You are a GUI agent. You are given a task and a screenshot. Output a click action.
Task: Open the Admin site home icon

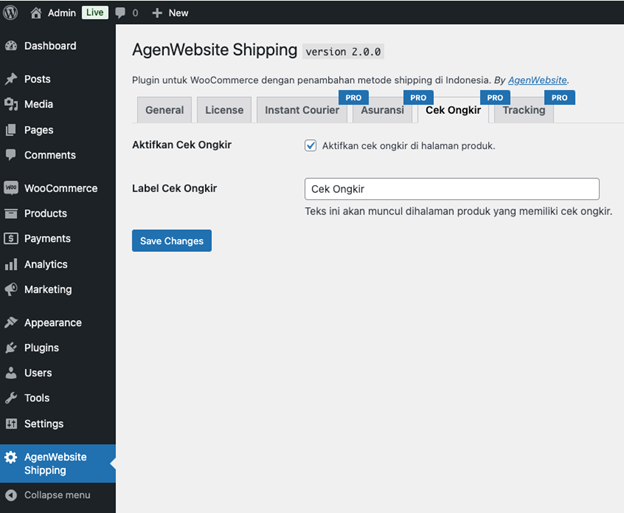pos(37,13)
